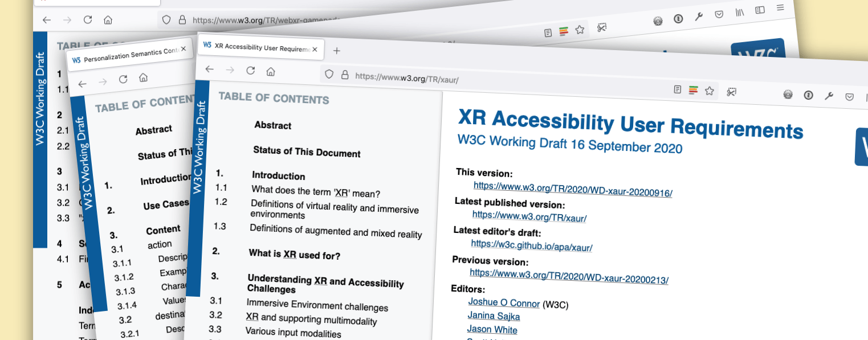Screen dimensions: 868x340
Task: Open 'Immersive Environment challenges' contents entry
Action: pyautogui.click(x=317, y=305)
